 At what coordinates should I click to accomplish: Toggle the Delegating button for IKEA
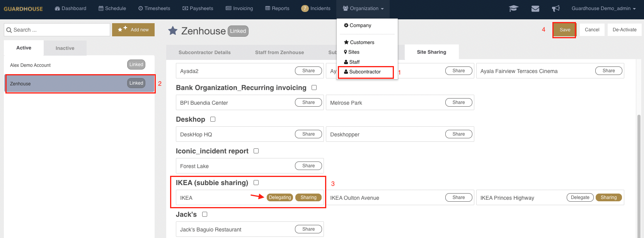280,197
